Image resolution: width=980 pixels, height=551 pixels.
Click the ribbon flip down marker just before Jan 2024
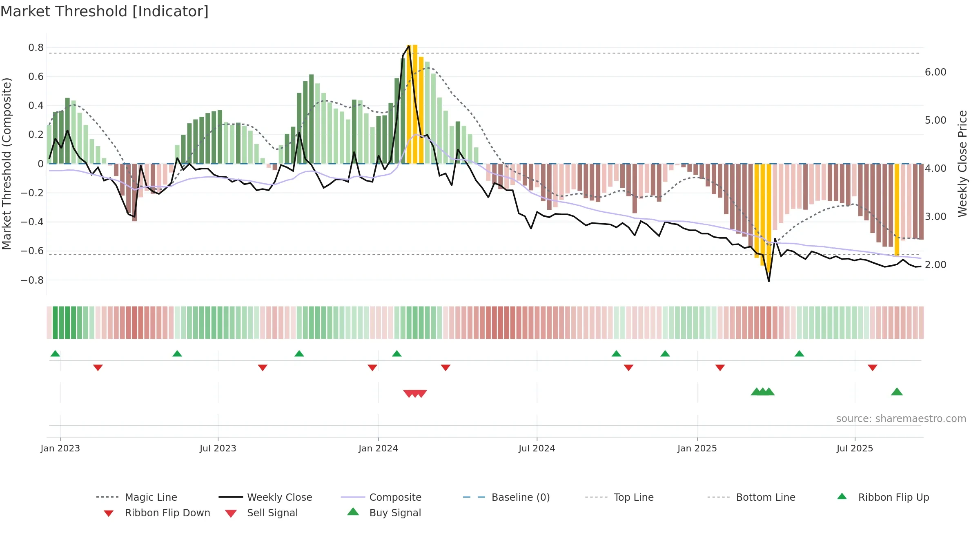[372, 368]
